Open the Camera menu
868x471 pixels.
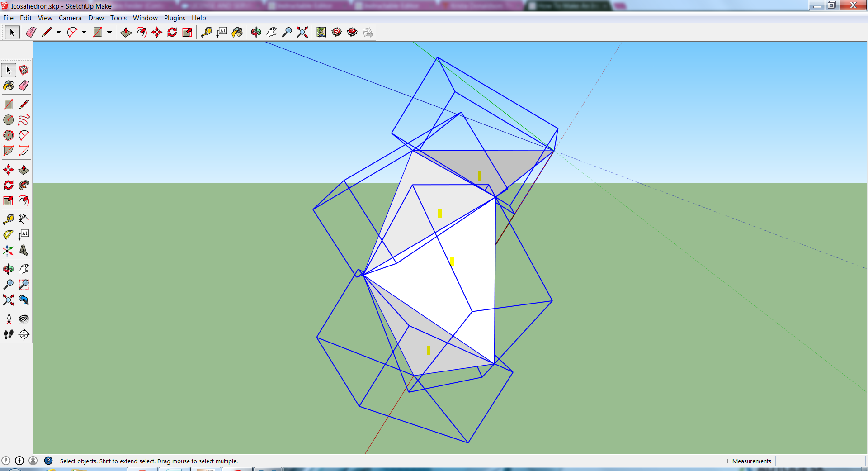[70, 18]
